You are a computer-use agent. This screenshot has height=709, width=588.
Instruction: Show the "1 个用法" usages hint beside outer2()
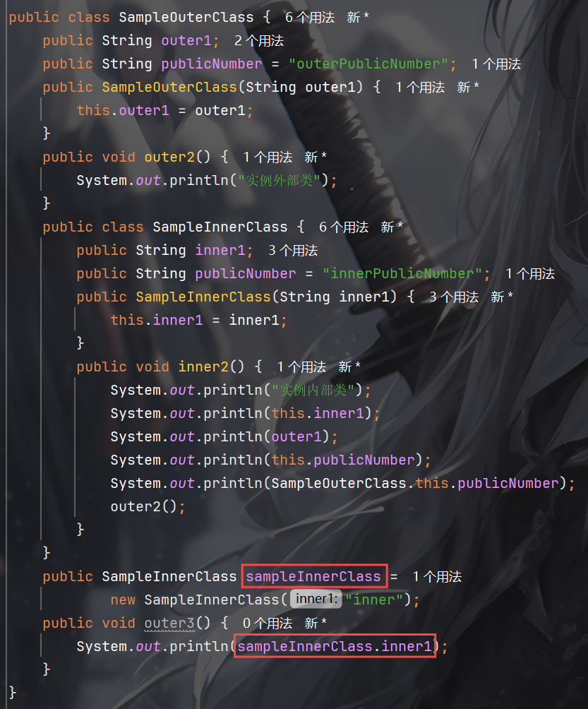[268, 157]
